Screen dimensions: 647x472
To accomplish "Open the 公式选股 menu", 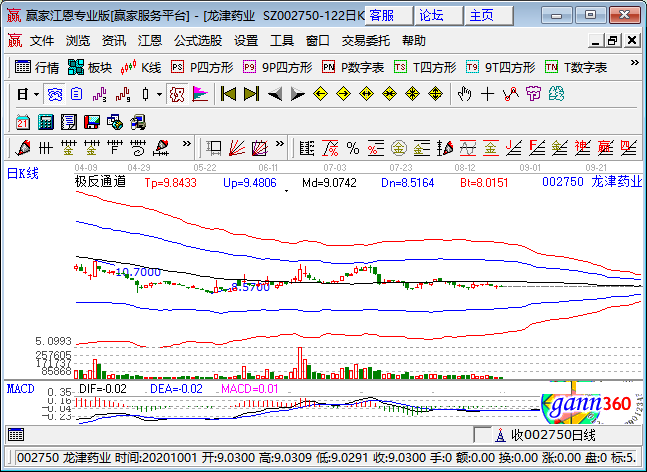I will pyautogui.click(x=198, y=41).
